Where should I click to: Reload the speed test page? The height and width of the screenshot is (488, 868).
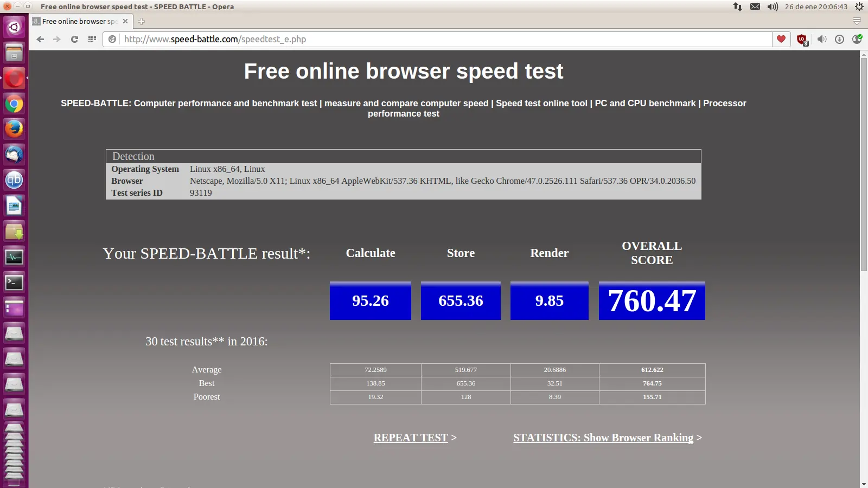74,39
